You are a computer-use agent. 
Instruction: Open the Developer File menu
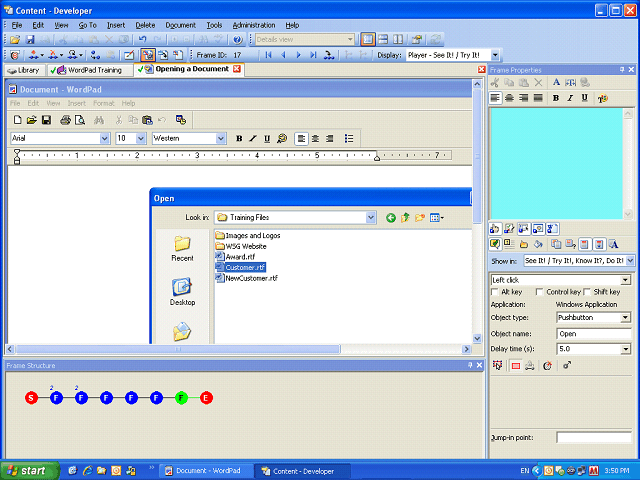click(x=17, y=25)
